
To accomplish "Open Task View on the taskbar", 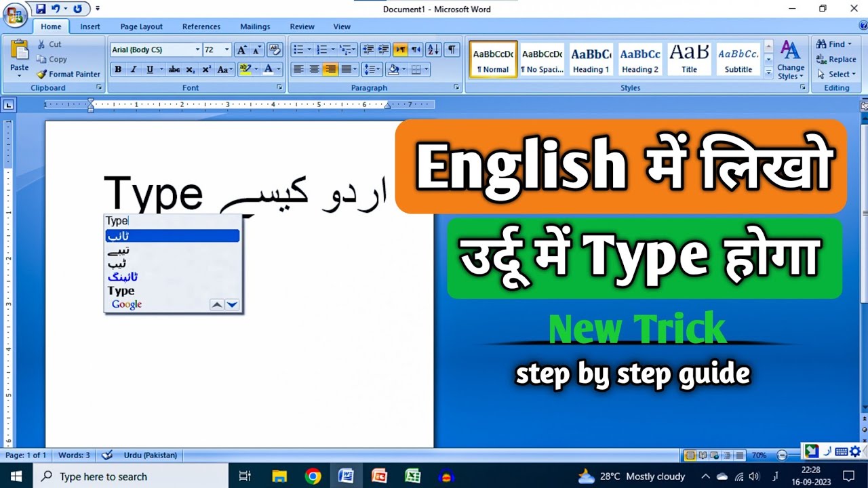I will pyautogui.click(x=245, y=476).
